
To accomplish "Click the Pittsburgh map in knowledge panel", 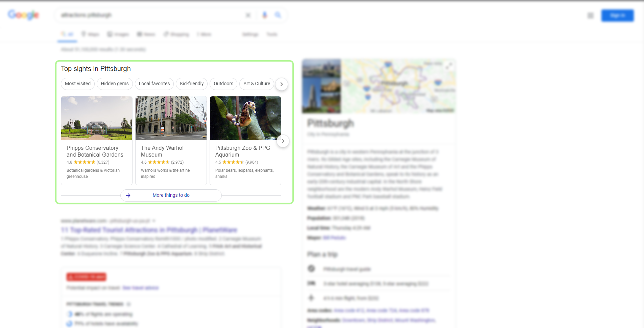I will (x=398, y=86).
